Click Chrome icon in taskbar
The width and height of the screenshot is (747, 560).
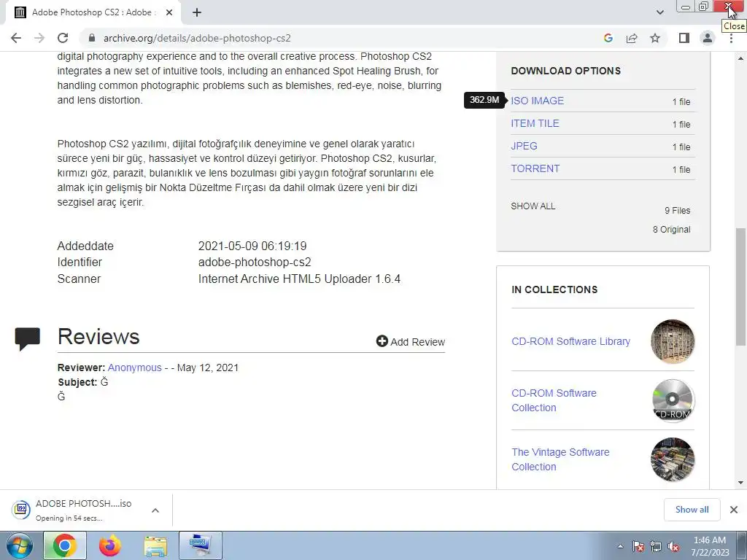point(65,545)
